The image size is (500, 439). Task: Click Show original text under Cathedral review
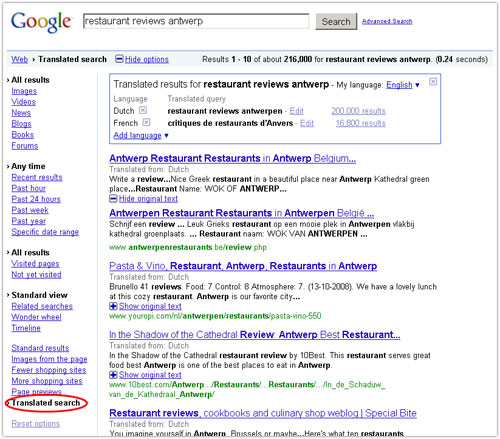(150, 375)
